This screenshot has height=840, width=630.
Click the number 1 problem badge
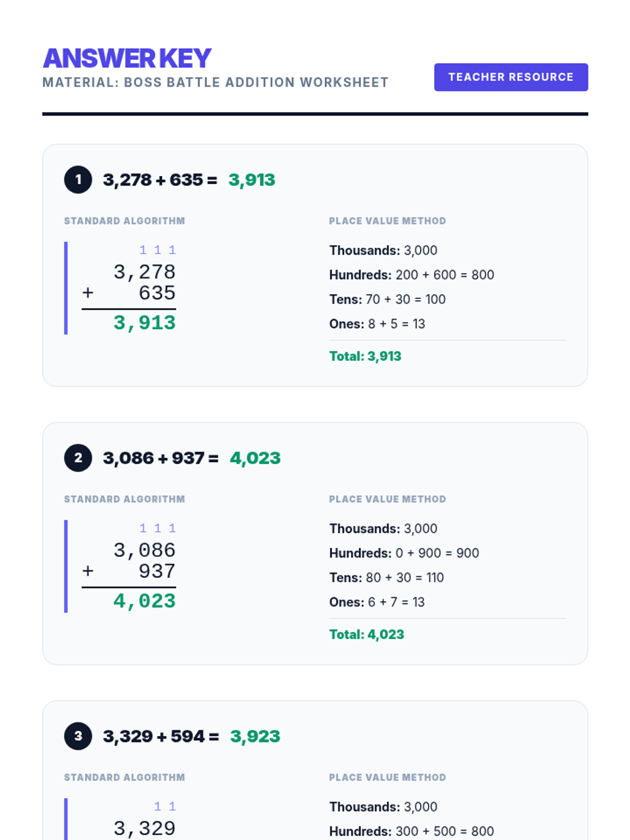[78, 180]
